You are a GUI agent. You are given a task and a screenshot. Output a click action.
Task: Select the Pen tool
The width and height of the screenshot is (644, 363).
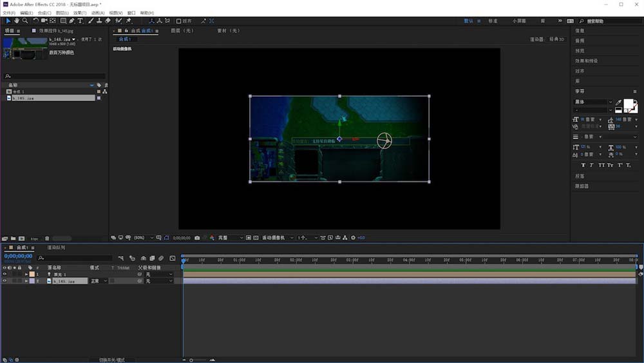pos(71,21)
